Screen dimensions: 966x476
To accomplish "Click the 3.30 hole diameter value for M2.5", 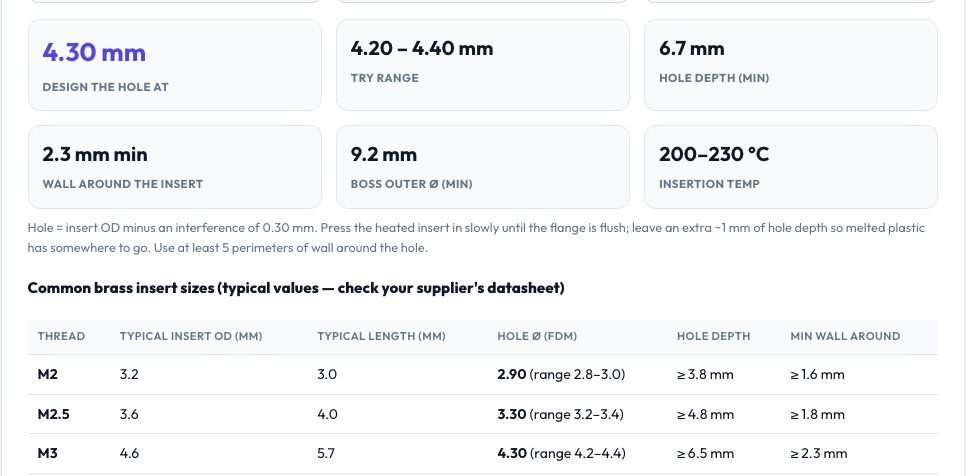I will (511, 414).
